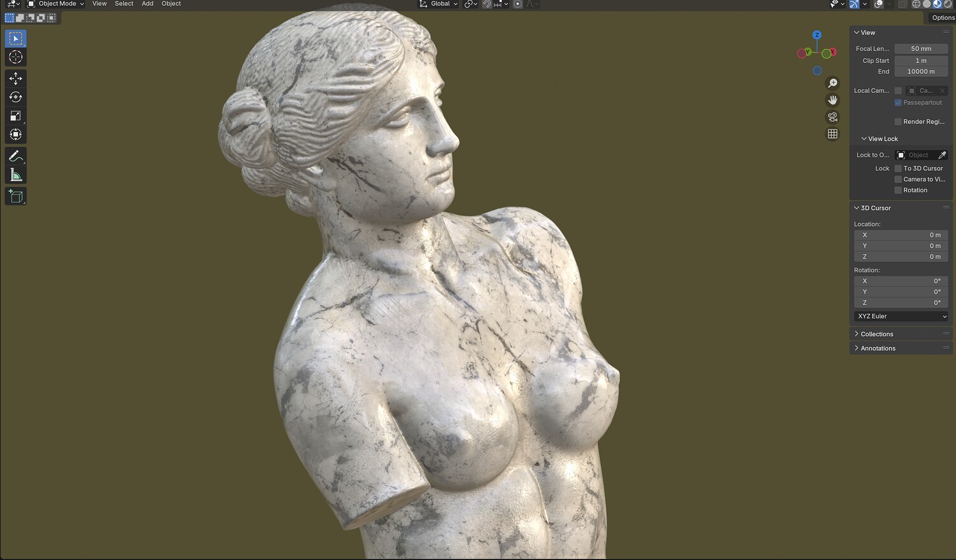Viewport: 956px width, 560px height.
Task: Open the Select menu
Action: point(124,4)
